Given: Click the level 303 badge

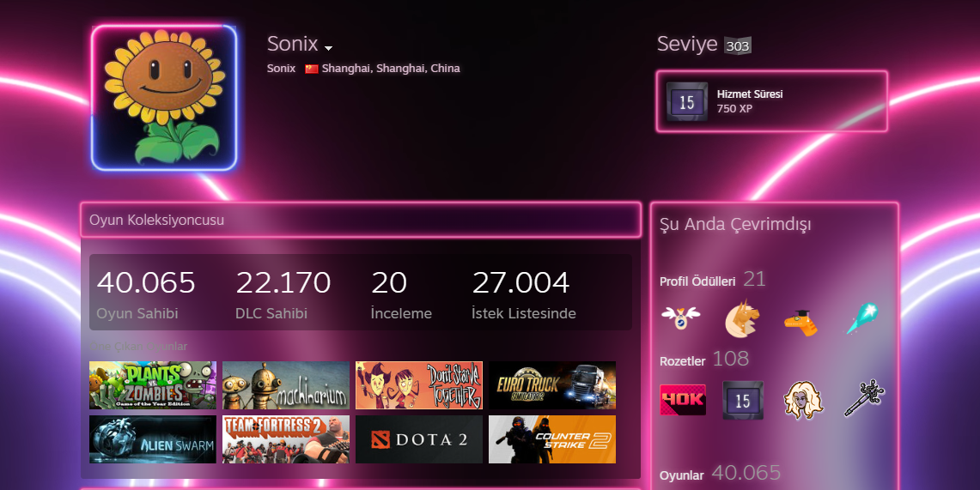Looking at the screenshot, I should [x=738, y=45].
